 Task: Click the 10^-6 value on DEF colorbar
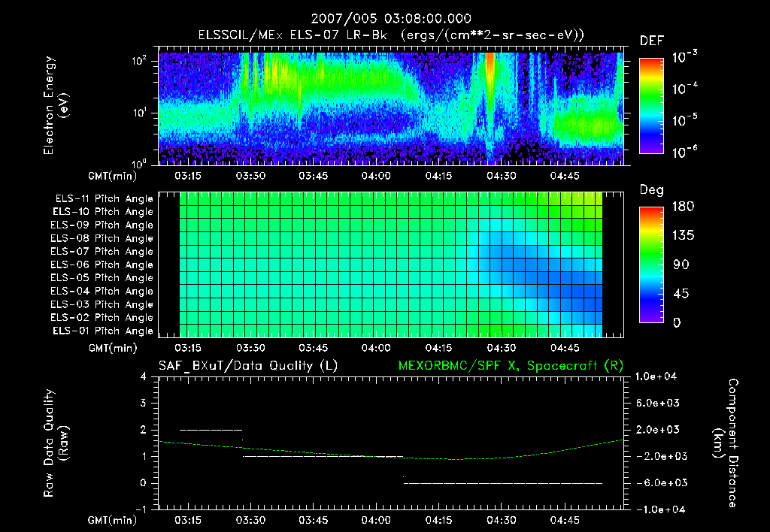pyautogui.click(x=684, y=152)
